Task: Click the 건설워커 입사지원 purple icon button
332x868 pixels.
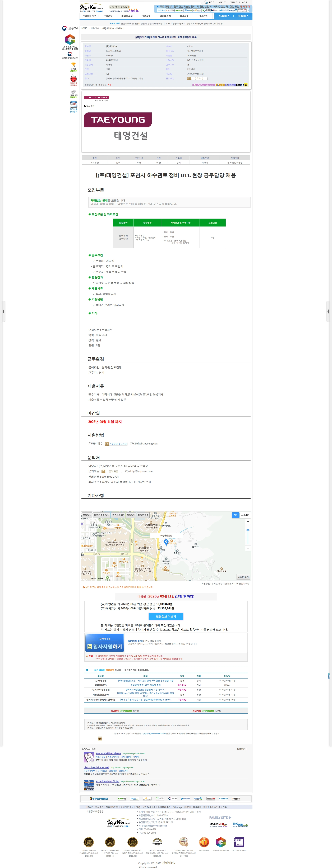Action: [204, 85]
